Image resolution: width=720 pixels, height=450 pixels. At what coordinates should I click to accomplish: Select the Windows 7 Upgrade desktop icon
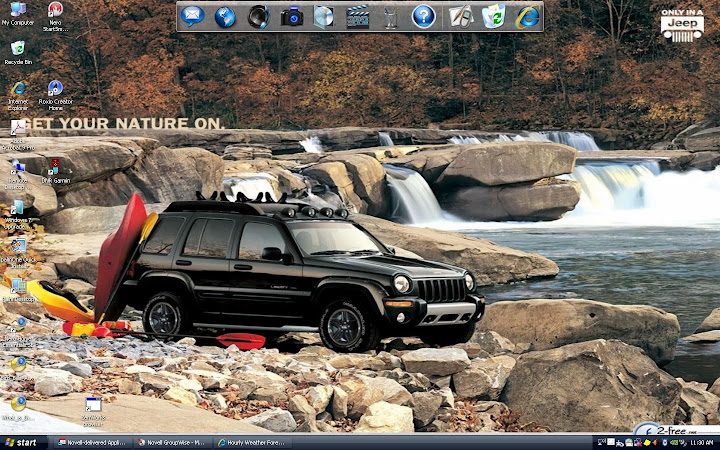pyautogui.click(x=18, y=214)
